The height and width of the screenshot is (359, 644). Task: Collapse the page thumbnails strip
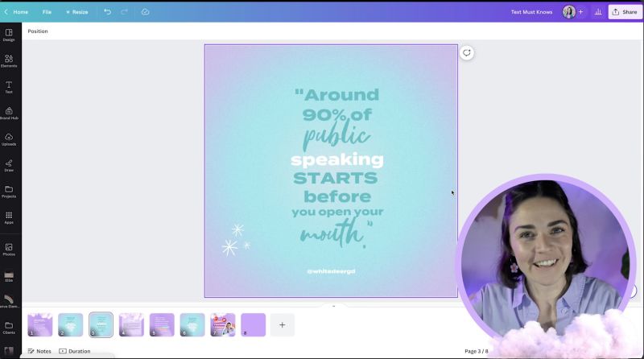coord(333,306)
